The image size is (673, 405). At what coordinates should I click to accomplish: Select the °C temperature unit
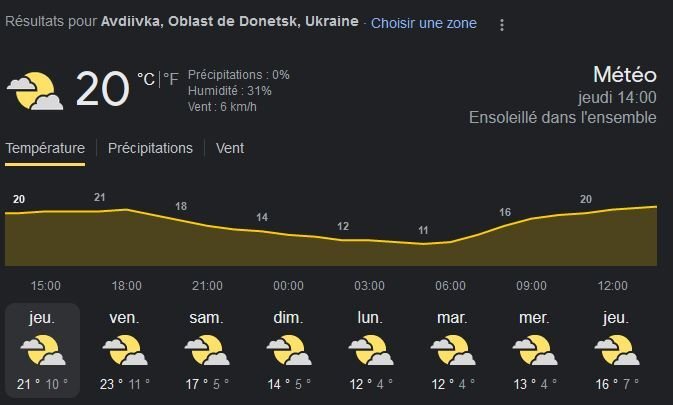pos(146,80)
